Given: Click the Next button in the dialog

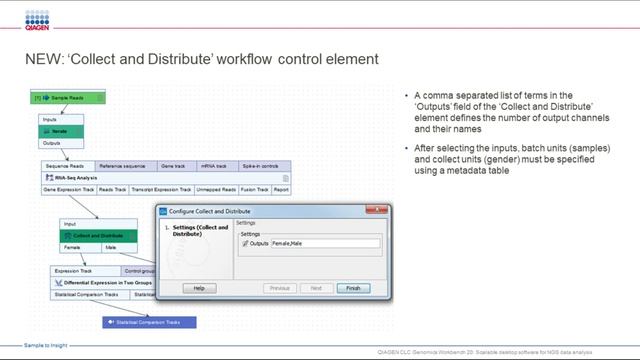Looking at the screenshot, I should (316, 288).
